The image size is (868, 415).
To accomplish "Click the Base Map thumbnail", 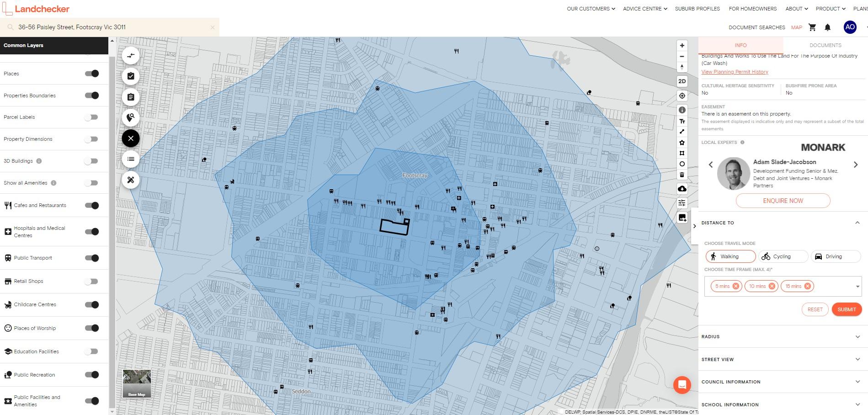I will point(137,383).
